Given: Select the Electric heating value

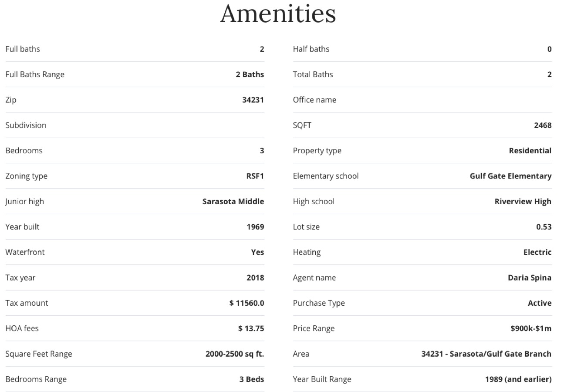Looking at the screenshot, I should [x=537, y=252].
